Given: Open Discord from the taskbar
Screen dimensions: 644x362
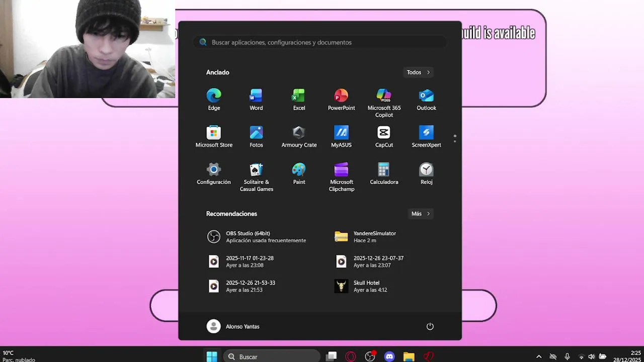Looking at the screenshot, I should pyautogui.click(x=389, y=356).
